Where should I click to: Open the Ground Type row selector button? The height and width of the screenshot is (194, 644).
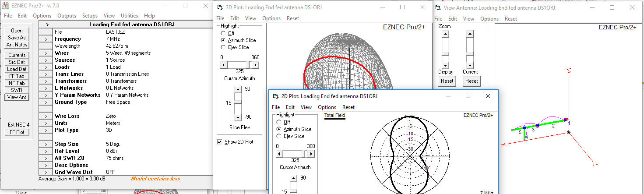[46, 102]
